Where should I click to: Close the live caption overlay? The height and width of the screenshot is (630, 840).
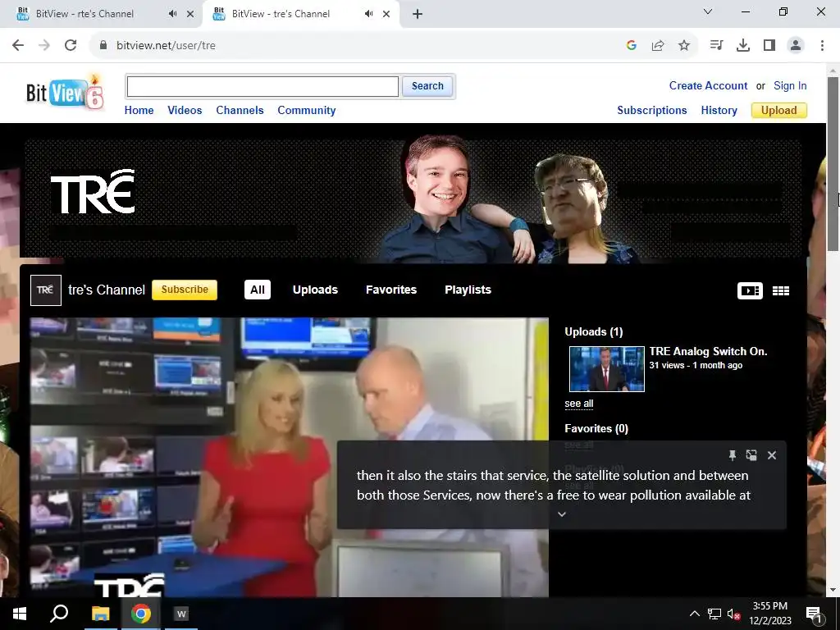pos(771,455)
